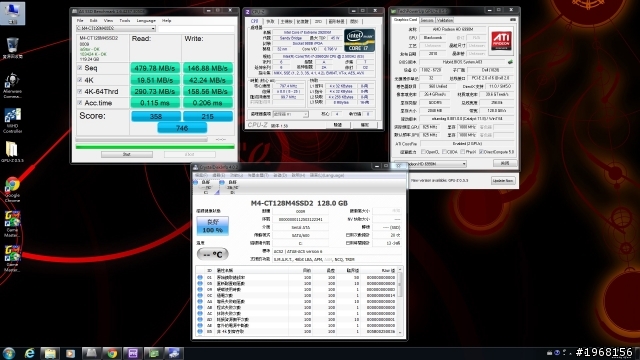The height and width of the screenshot is (360, 640).
Task: Click the Windows Start orb
Action: coord(9,353)
